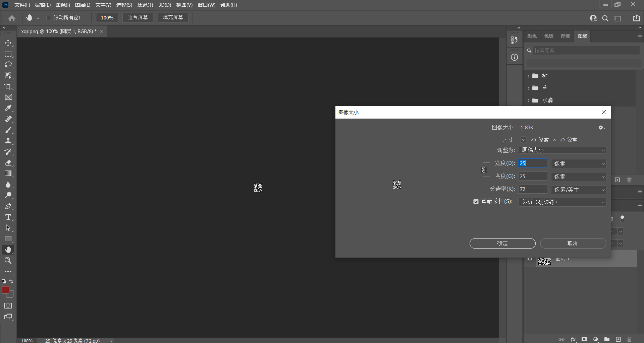Screen dimensions: 644x343
Task: Select the Pen tool
Action: (8, 206)
